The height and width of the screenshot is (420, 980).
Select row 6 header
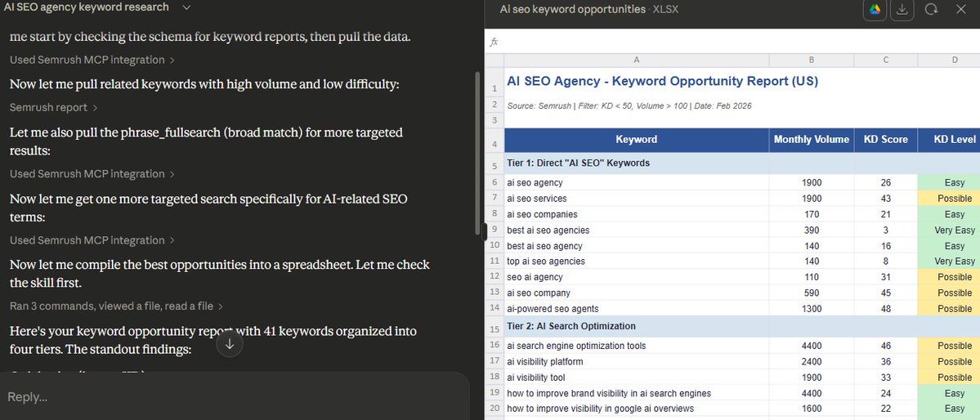point(494,182)
